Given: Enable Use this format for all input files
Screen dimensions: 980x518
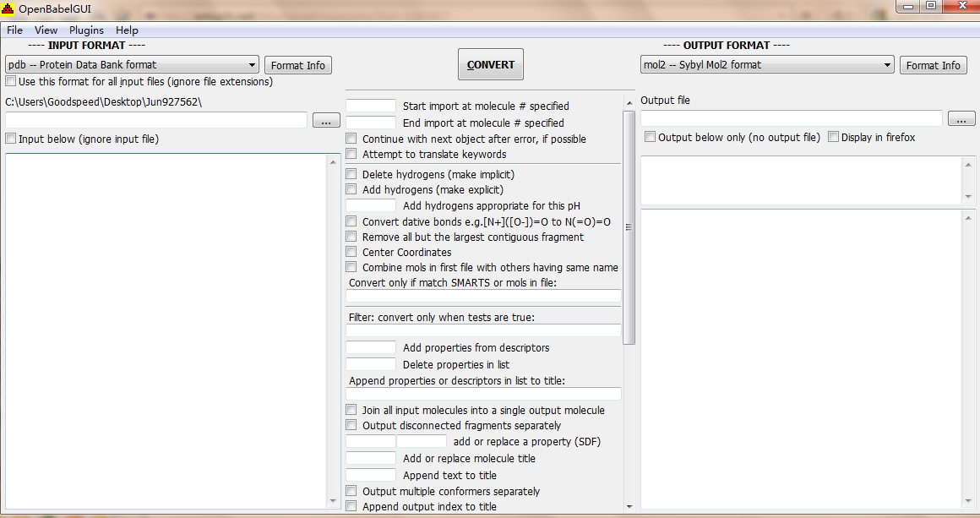Looking at the screenshot, I should 11,81.
